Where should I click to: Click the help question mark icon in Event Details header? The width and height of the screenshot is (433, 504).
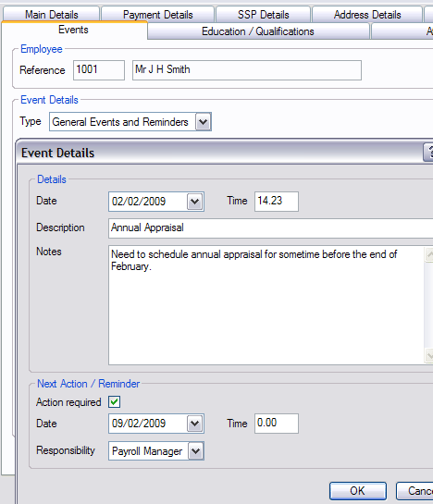[x=428, y=153]
